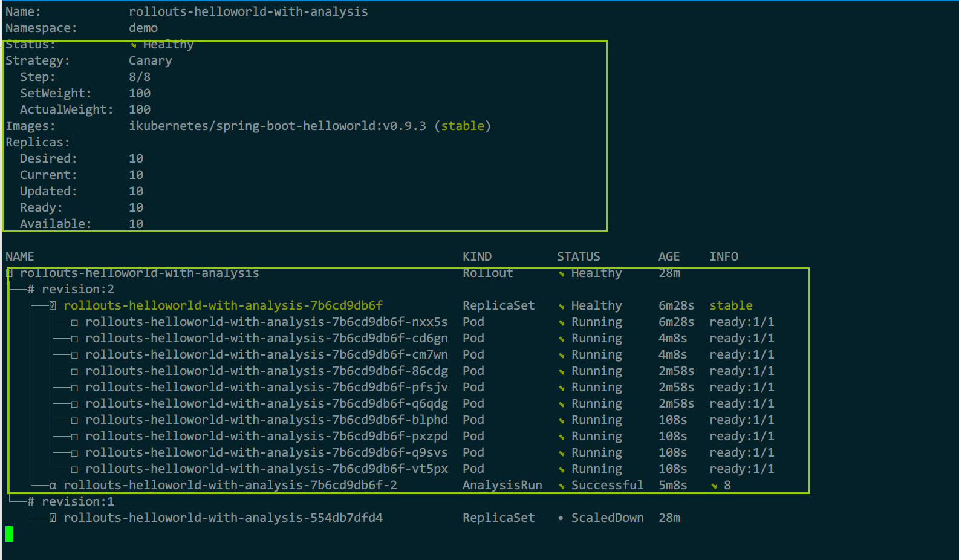Select pod ending in 'cm7wn'
The image size is (959, 560).
(267, 354)
